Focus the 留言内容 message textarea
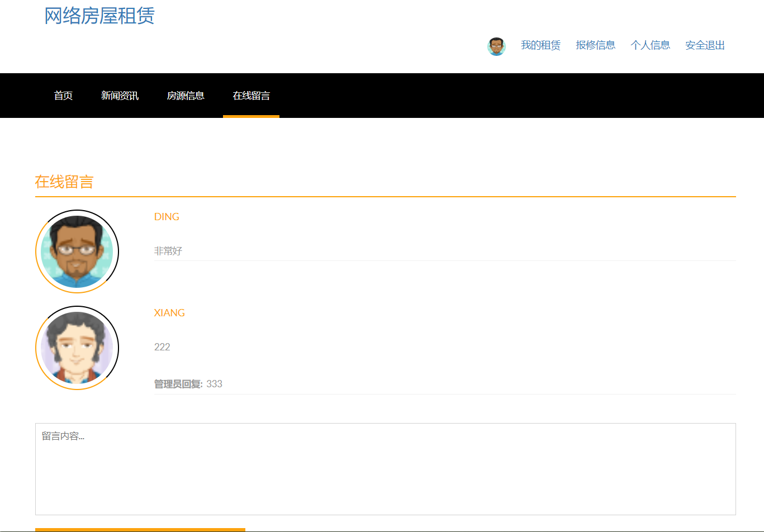764x532 pixels. point(386,469)
